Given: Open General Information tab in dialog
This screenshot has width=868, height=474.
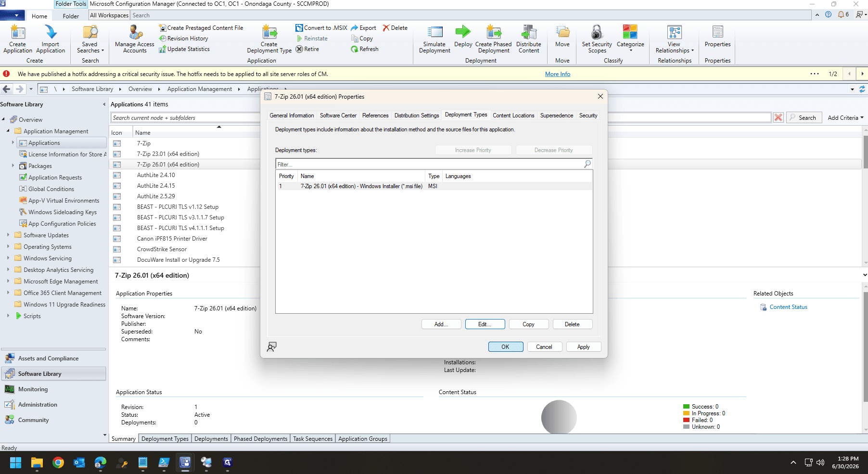Looking at the screenshot, I should point(292,115).
